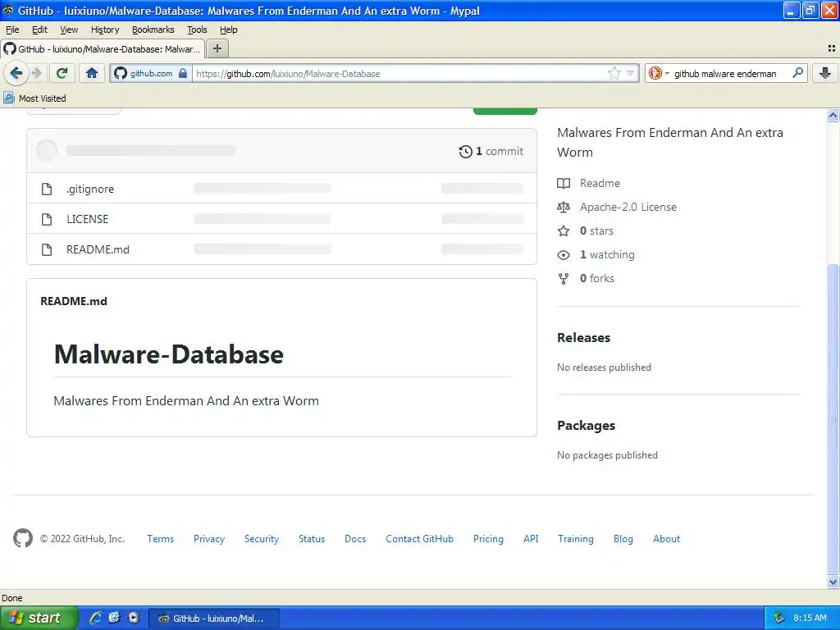Click the file icon beside .gitignore

tap(47, 189)
